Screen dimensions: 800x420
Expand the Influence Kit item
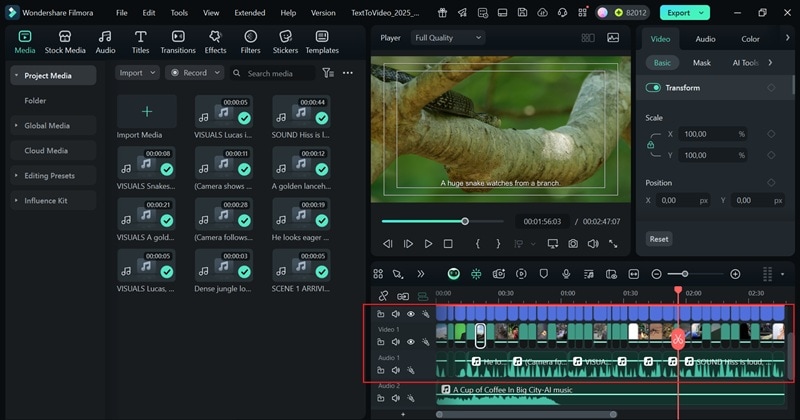pyautogui.click(x=16, y=201)
